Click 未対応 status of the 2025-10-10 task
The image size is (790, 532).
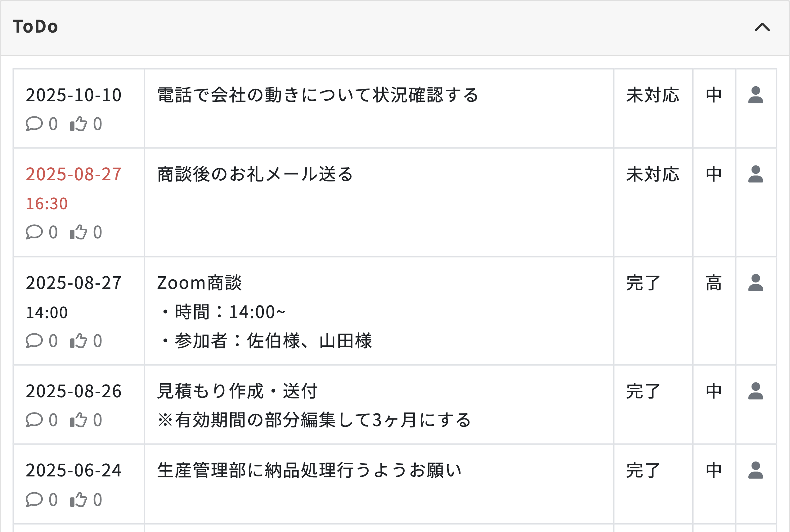(x=652, y=95)
